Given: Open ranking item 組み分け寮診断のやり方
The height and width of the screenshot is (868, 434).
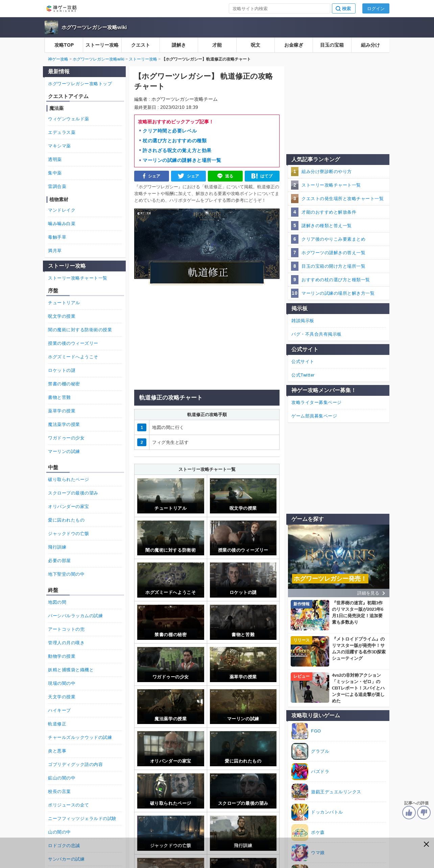Looking at the screenshot, I should 326,172.
